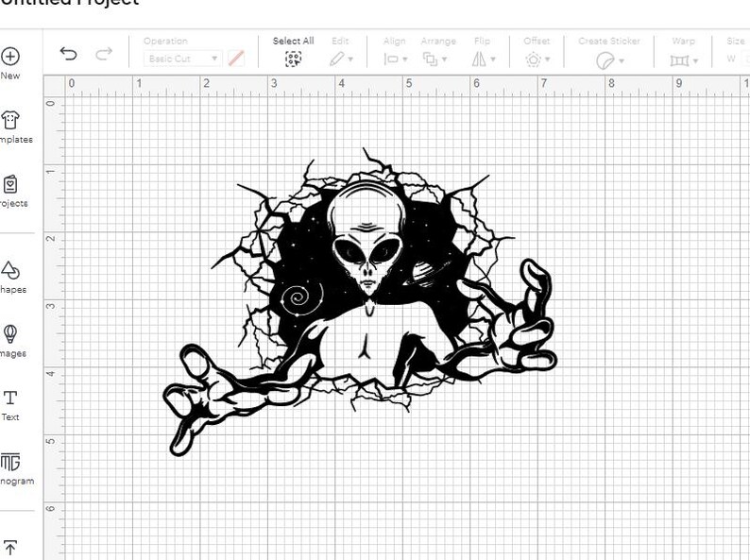Image resolution: width=750 pixels, height=560 pixels.
Task: Click the Size label in toolbar
Action: click(735, 42)
